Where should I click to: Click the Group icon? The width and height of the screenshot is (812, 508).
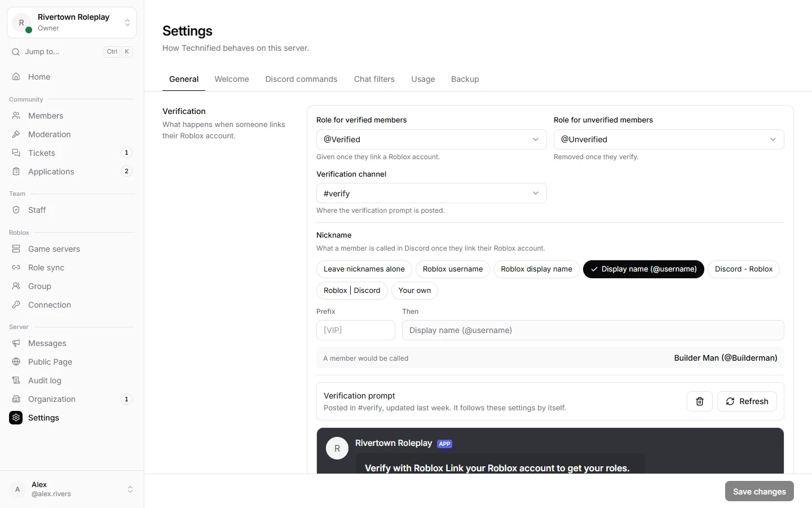click(16, 286)
